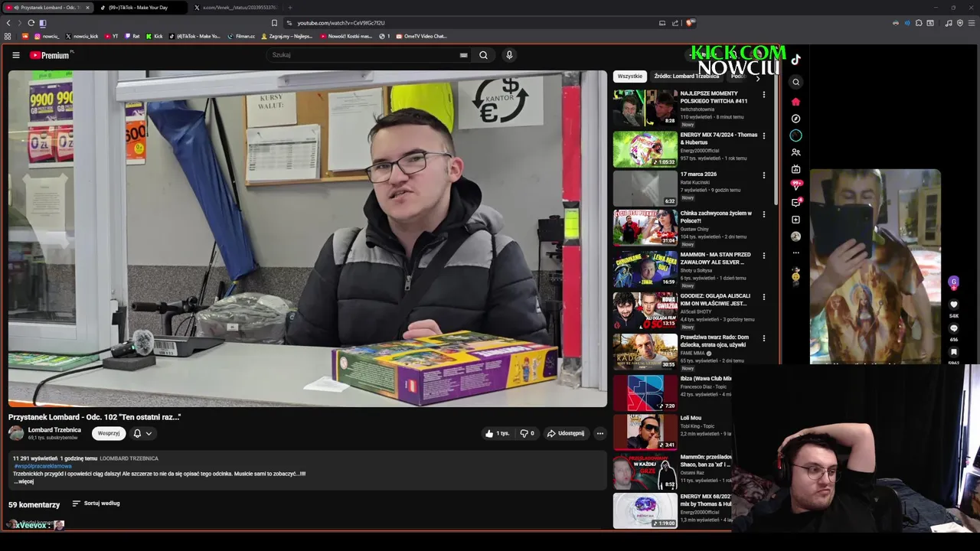Open options for ENERGY MIX 74/2024 video

click(x=763, y=135)
